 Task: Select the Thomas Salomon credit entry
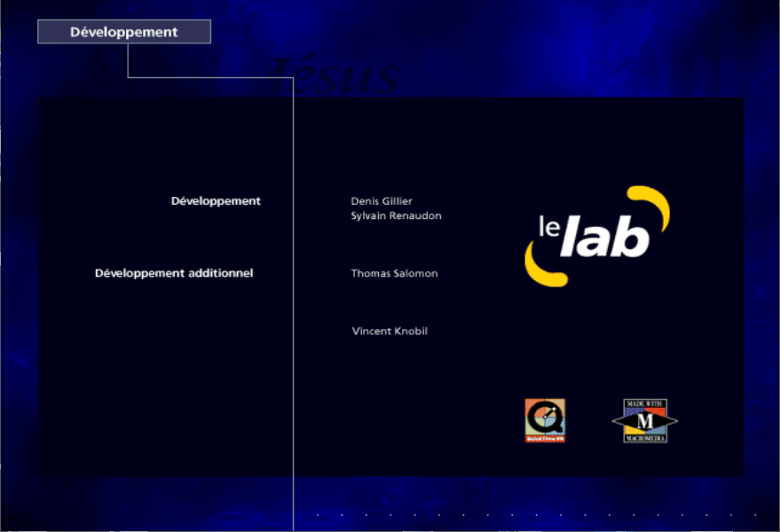point(394,273)
